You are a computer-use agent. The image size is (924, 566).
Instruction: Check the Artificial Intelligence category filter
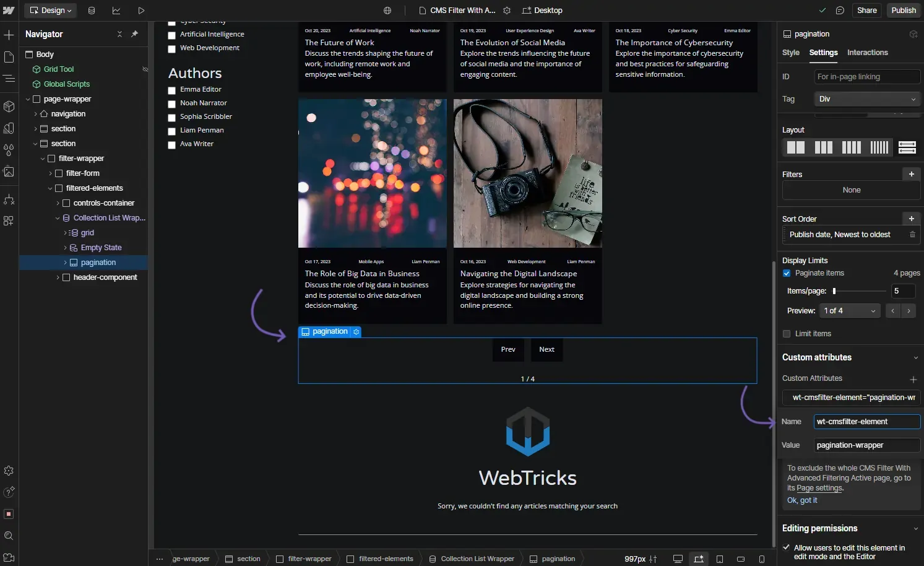pos(172,35)
